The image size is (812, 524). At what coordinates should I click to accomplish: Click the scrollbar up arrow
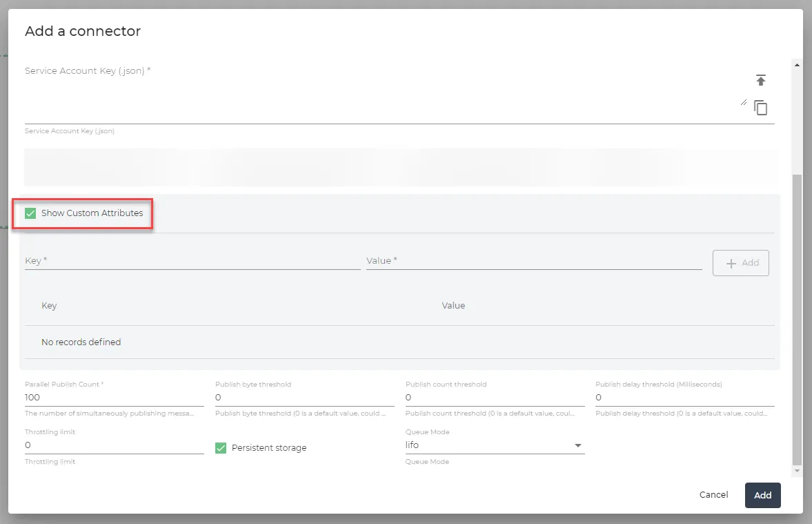pyautogui.click(x=797, y=64)
